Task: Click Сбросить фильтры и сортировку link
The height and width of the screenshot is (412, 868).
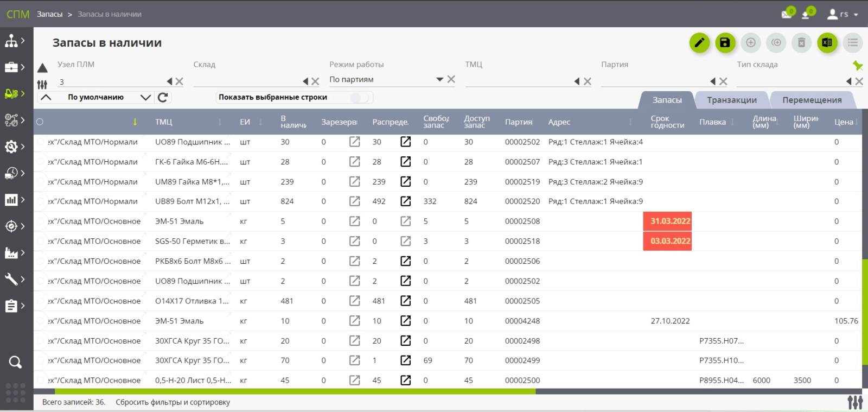Action: point(173,402)
